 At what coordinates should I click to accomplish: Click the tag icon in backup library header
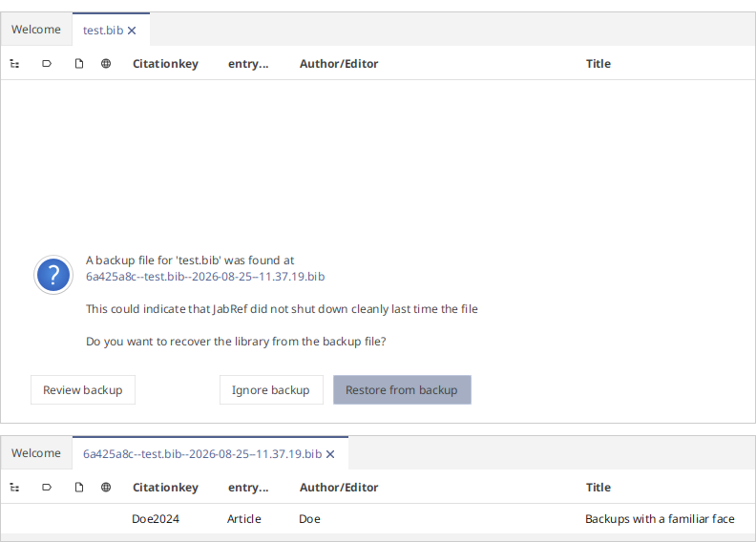47,487
